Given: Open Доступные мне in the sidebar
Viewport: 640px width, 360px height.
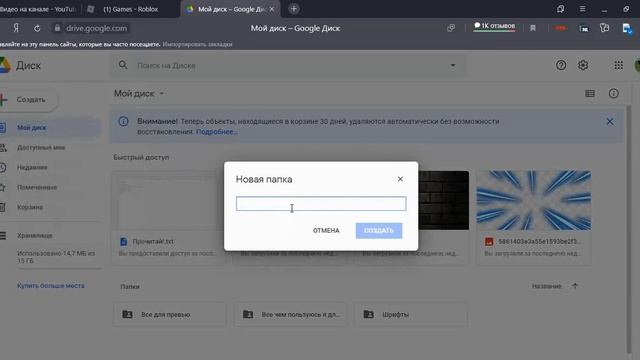Looking at the screenshot, I should click(x=41, y=147).
